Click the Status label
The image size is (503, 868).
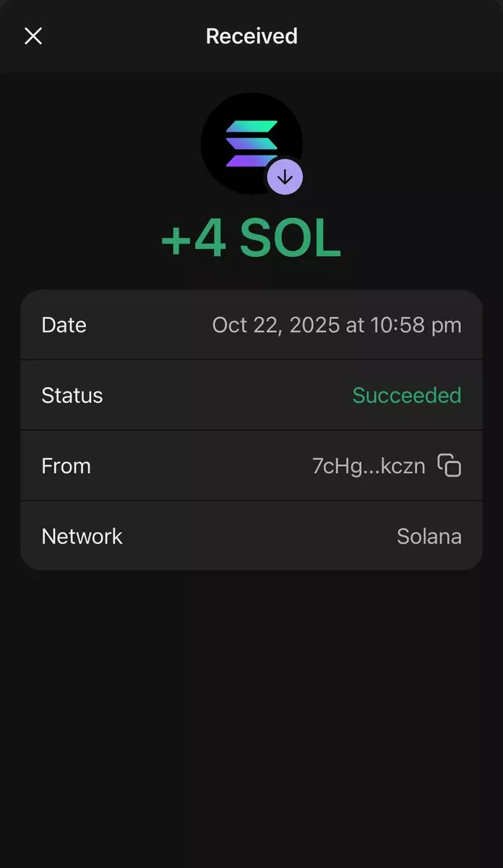(72, 395)
